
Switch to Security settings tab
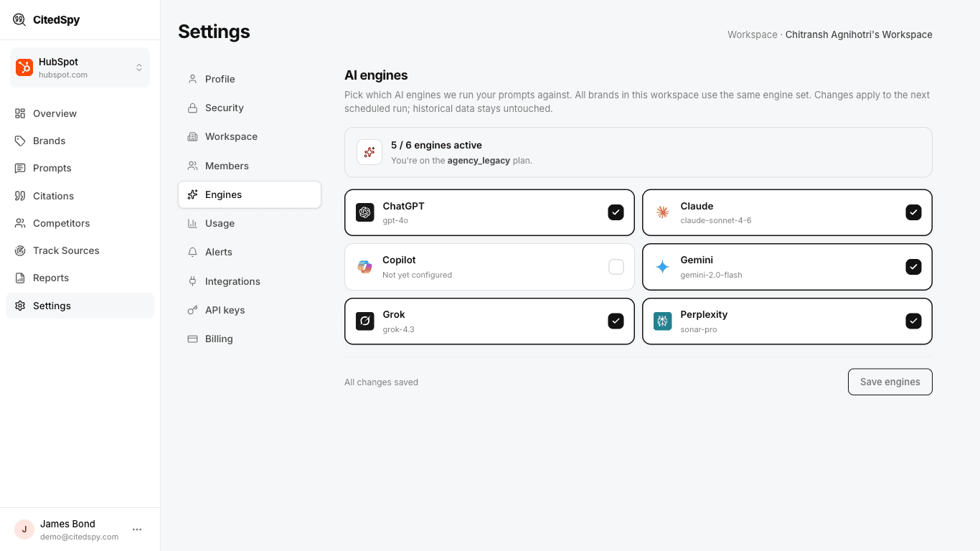click(x=250, y=108)
